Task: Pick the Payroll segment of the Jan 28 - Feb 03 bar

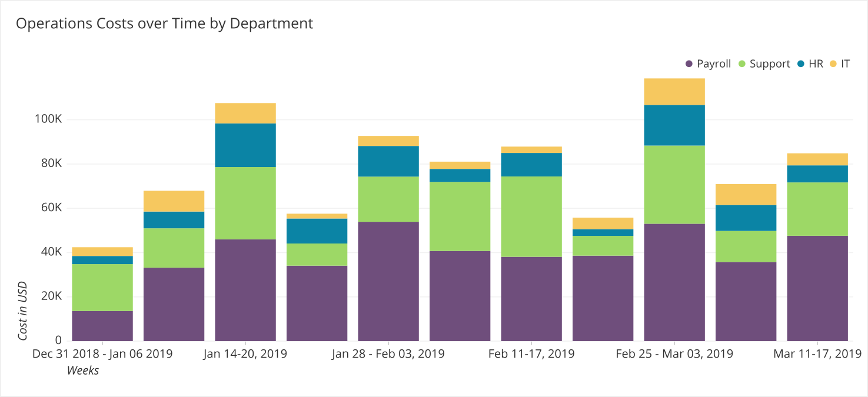Action: 388,281
